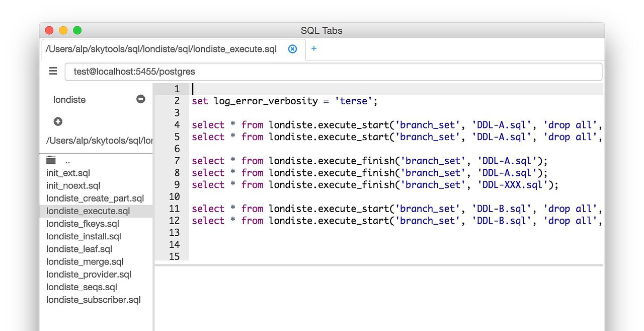Go to parent folder icon

click(x=51, y=161)
